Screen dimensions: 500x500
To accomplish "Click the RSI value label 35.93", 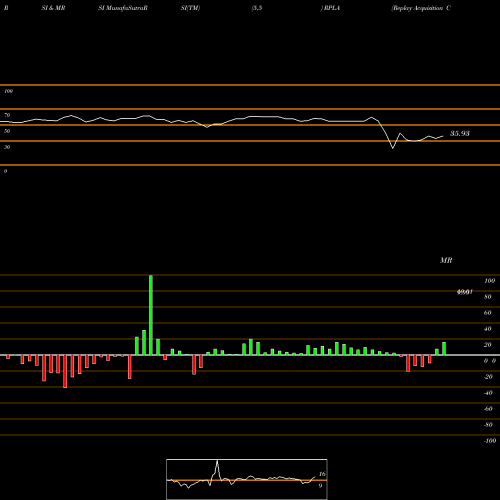I will tap(460, 134).
